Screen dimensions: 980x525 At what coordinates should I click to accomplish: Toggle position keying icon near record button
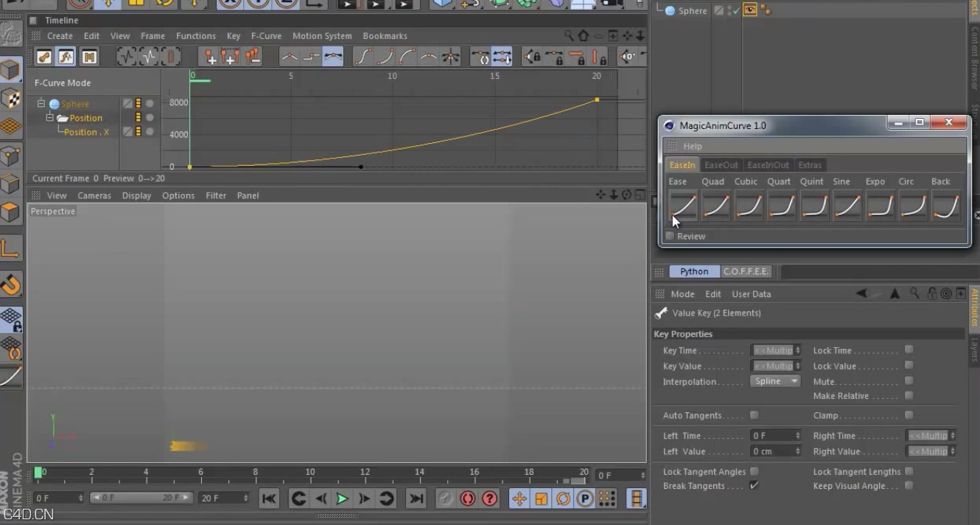[519, 498]
